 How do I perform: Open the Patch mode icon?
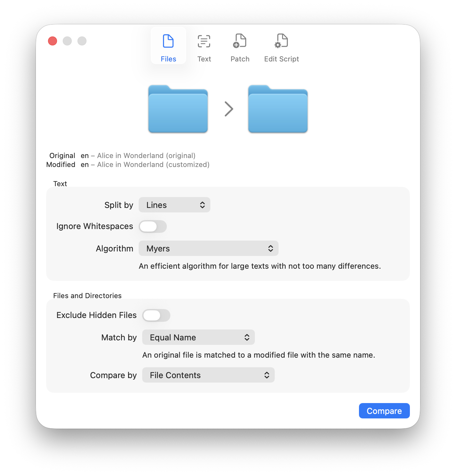point(240,41)
